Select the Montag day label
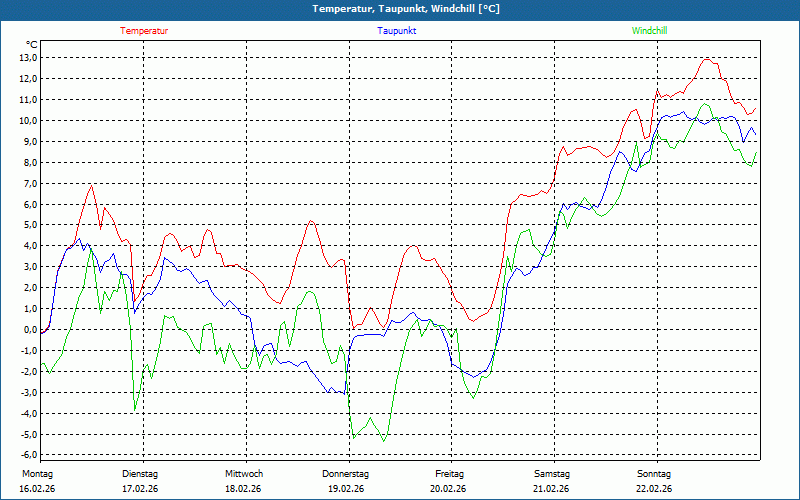800x500 pixels. (36, 473)
